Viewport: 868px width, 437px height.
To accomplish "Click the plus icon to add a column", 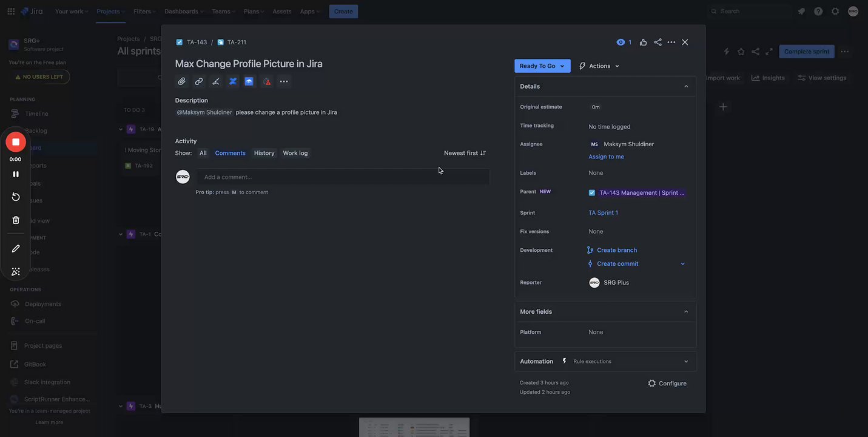I will (x=723, y=107).
